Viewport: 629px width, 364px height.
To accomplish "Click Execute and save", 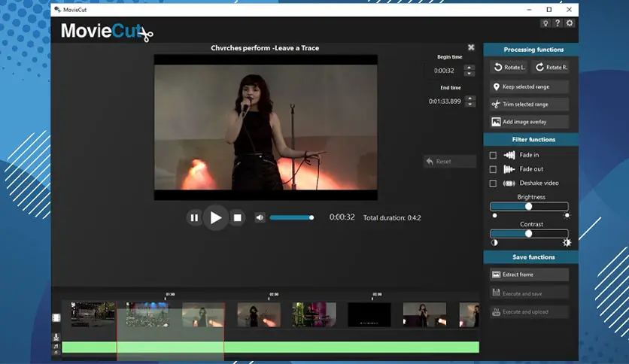I will click(x=529, y=293).
